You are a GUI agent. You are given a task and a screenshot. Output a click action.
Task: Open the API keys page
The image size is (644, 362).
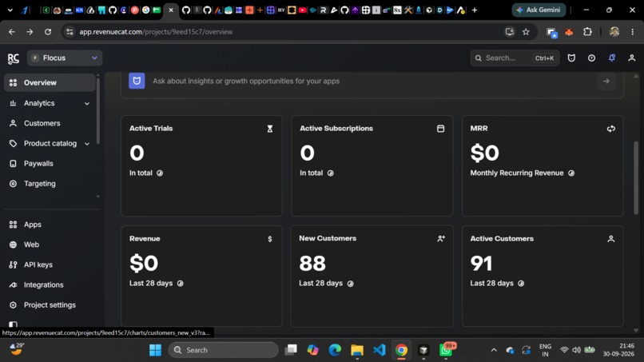(x=38, y=265)
